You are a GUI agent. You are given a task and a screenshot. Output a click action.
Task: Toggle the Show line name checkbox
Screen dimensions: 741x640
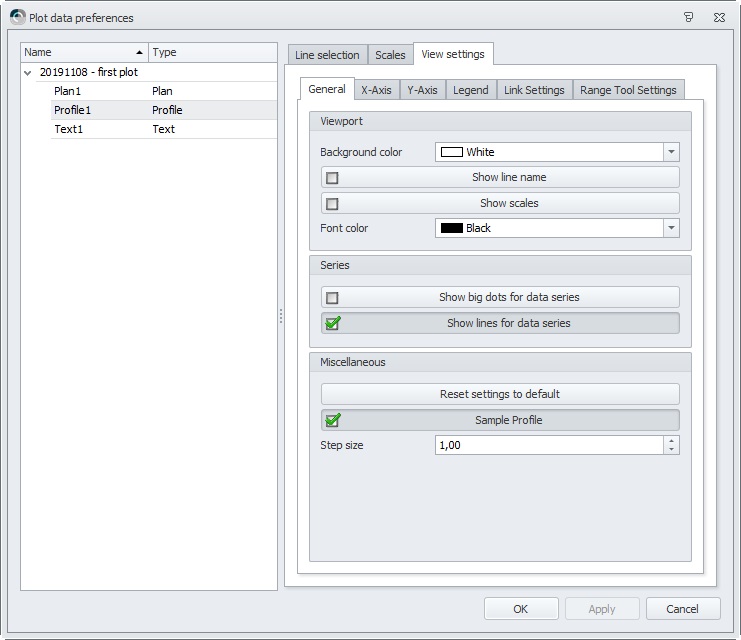[332, 178]
